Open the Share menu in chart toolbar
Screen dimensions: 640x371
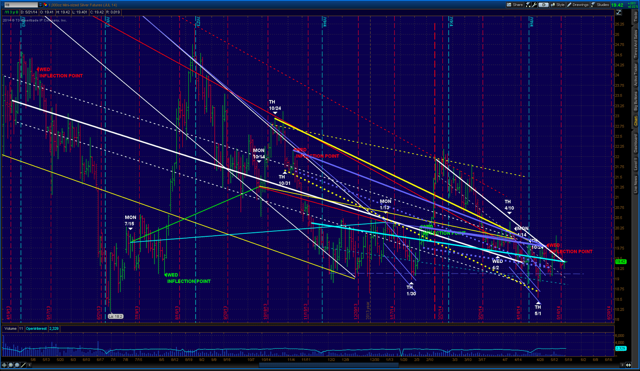point(515,5)
